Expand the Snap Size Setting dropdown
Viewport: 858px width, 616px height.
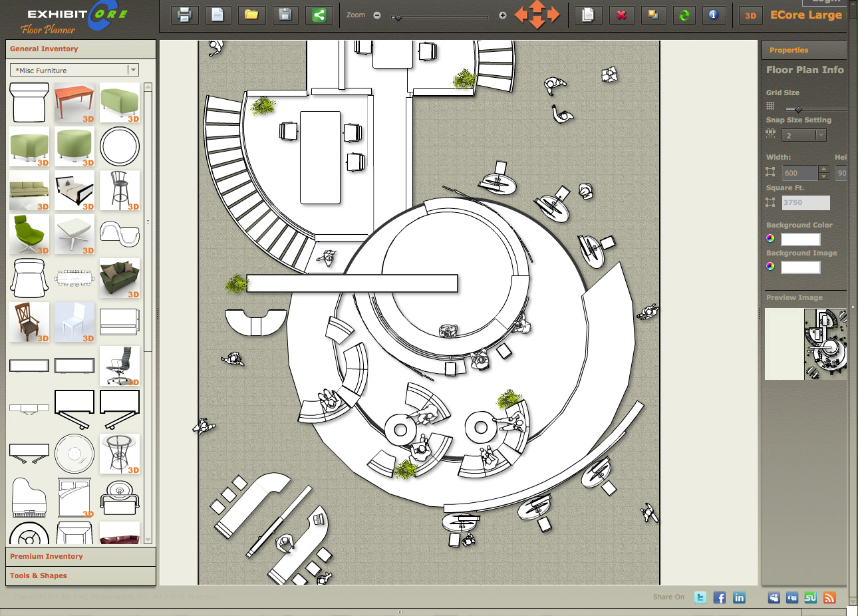[821, 135]
